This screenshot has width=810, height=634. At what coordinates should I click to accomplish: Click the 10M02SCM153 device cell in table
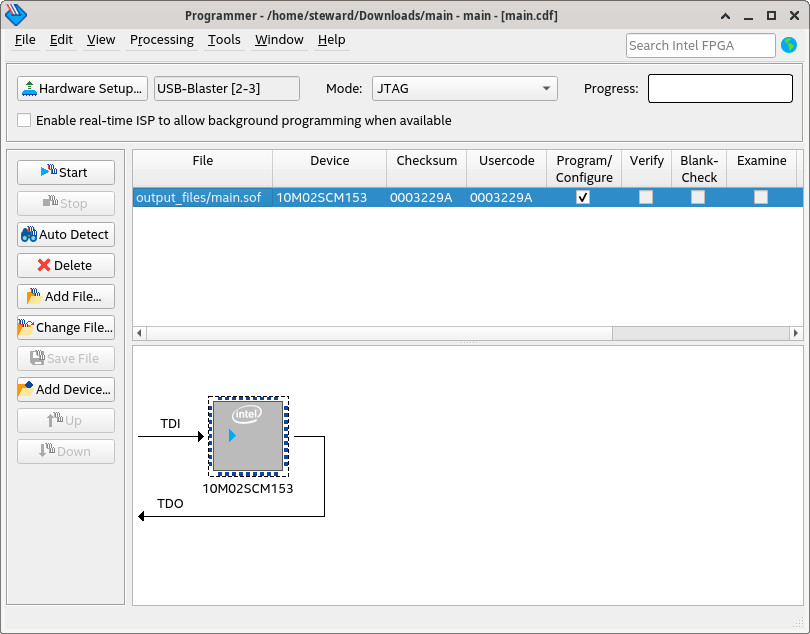[330, 197]
